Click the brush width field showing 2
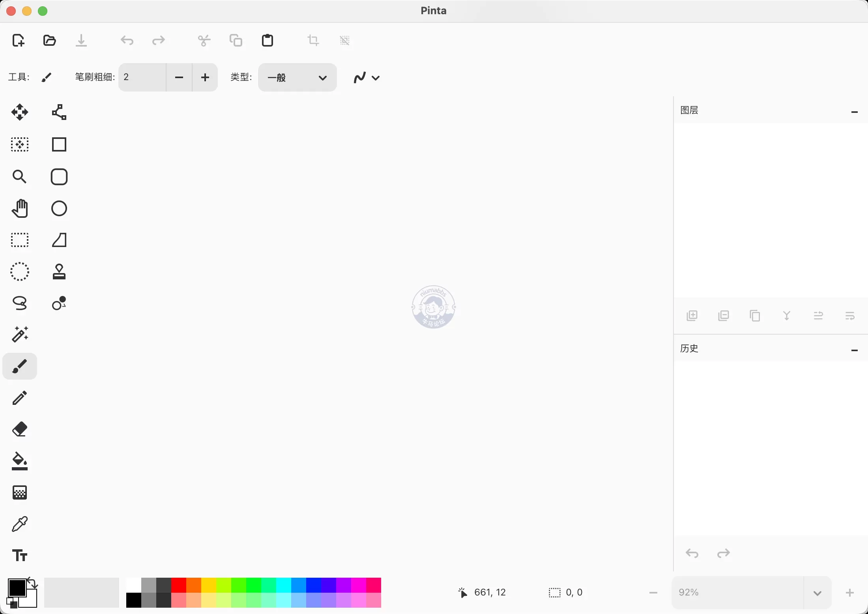Viewport: 868px width, 614px height. 142,77
